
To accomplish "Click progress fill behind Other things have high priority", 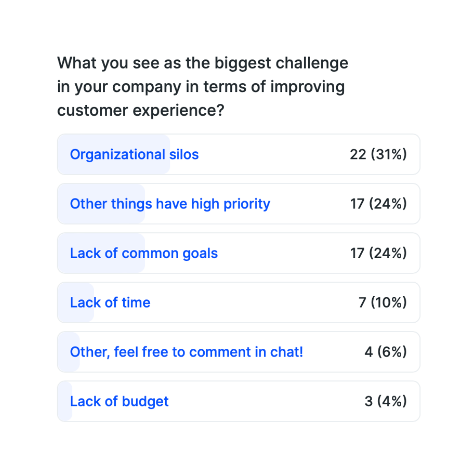I will point(101,204).
